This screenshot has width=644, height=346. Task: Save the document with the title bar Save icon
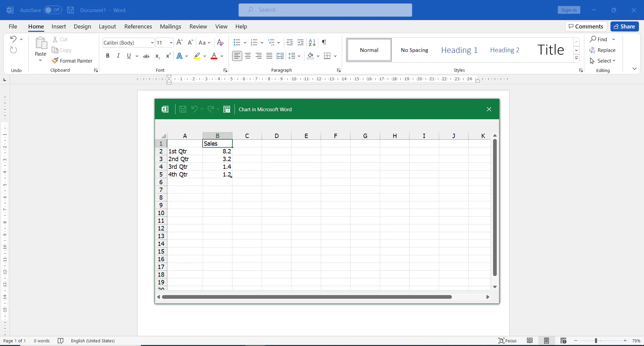click(70, 10)
